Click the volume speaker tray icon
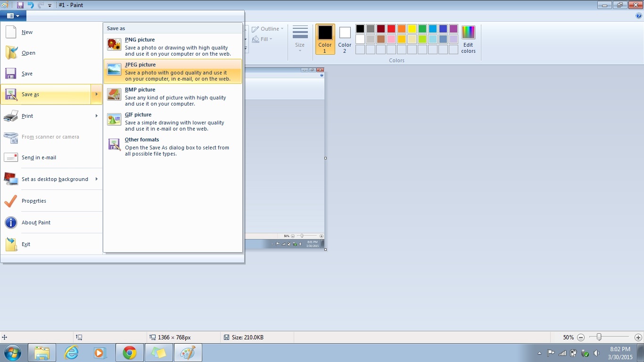Viewport: 644px width, 362px height. tap(597, 353)
